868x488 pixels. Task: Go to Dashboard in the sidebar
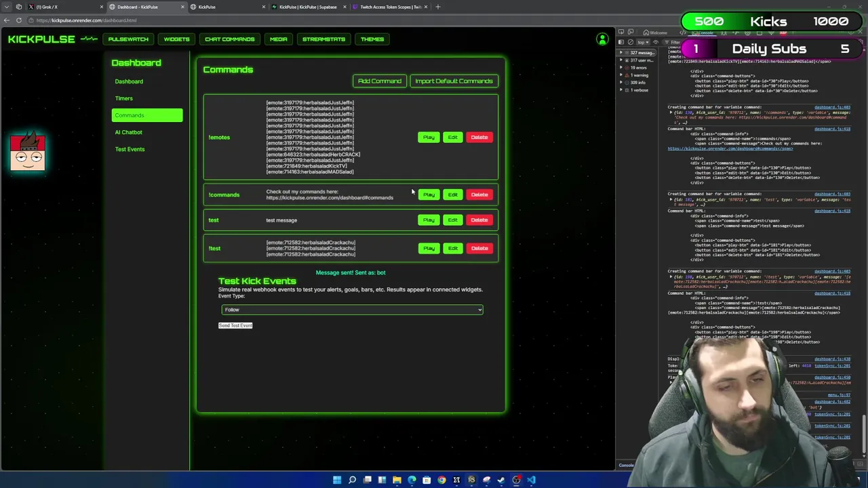129,81
